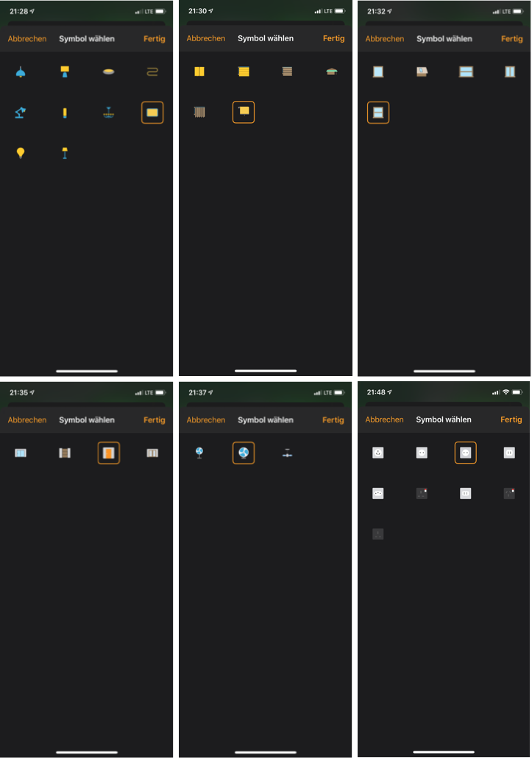Select the blue desk lamp symbol

click(x=21, y=113)
